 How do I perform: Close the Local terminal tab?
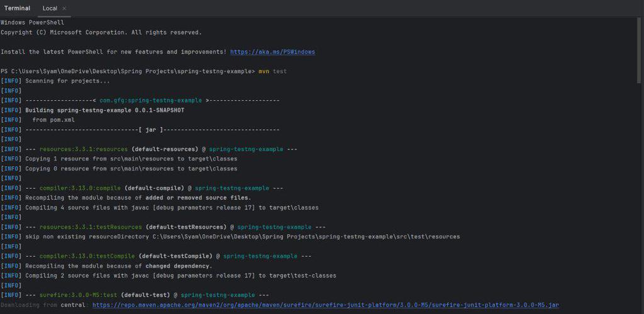click(64, 8)
